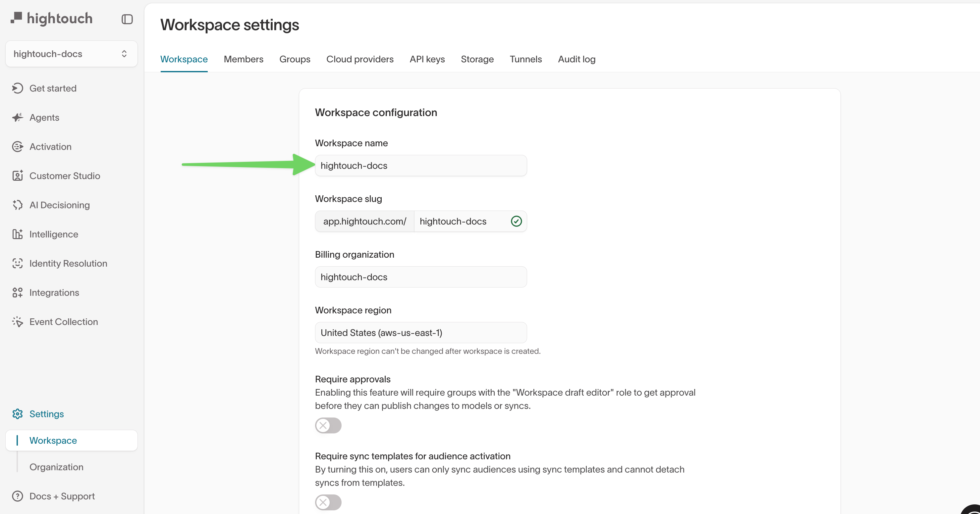Open Agents from the sidebar icon

[x=18, y=117]
